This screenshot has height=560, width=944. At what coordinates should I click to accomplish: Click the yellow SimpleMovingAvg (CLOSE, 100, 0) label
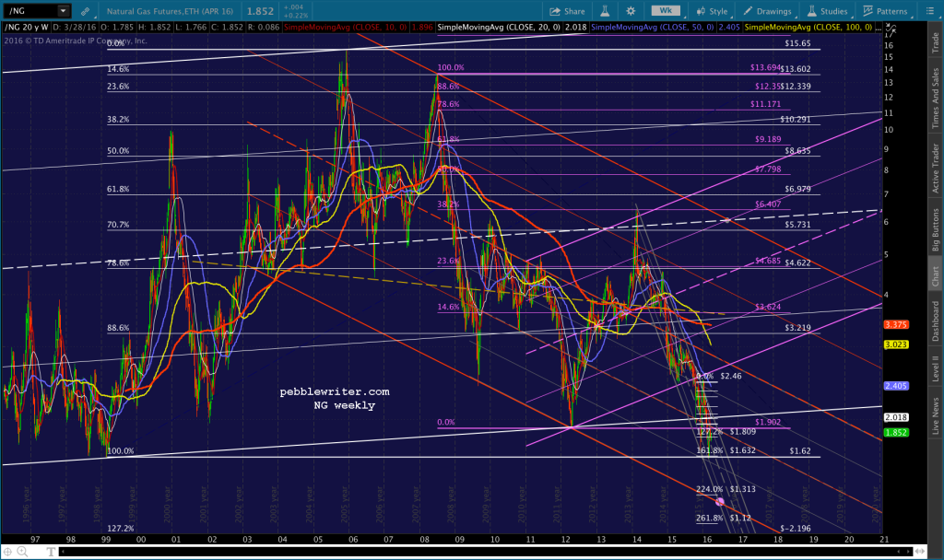coord(808,28)
